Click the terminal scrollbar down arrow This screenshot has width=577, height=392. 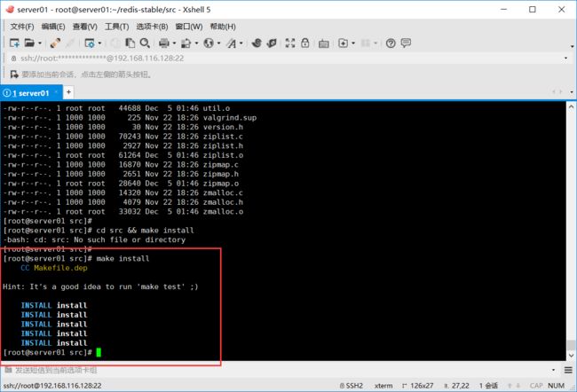point(571,356)
